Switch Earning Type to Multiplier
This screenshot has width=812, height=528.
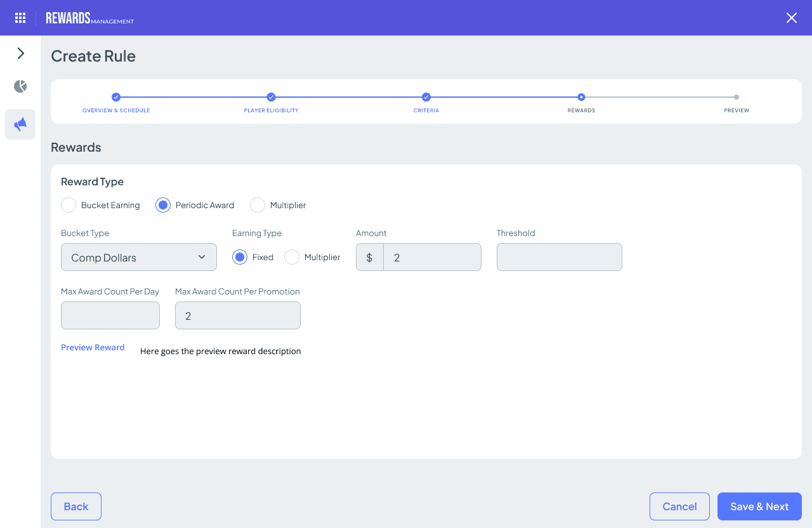point(291,257)
